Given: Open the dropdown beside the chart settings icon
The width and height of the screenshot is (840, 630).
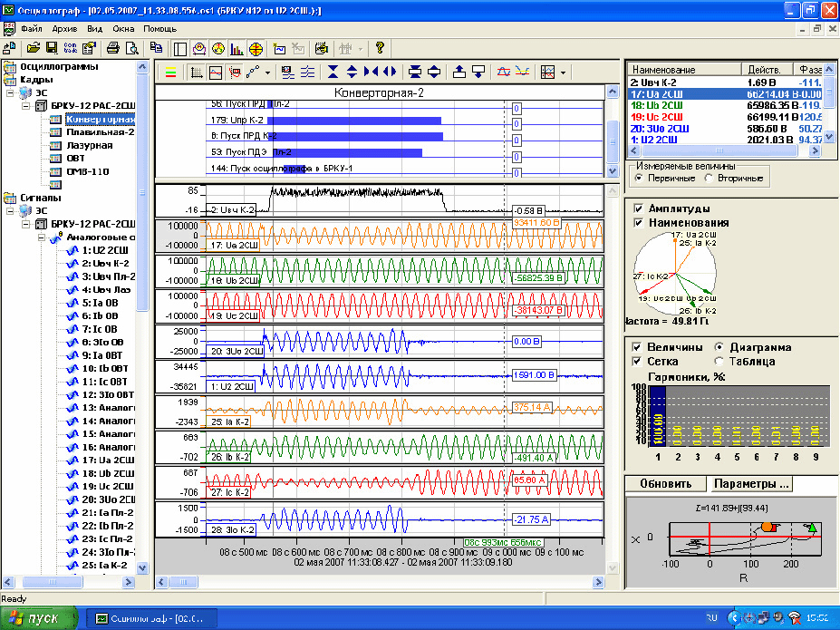Looking at the screenshot, I should point(563,73).
